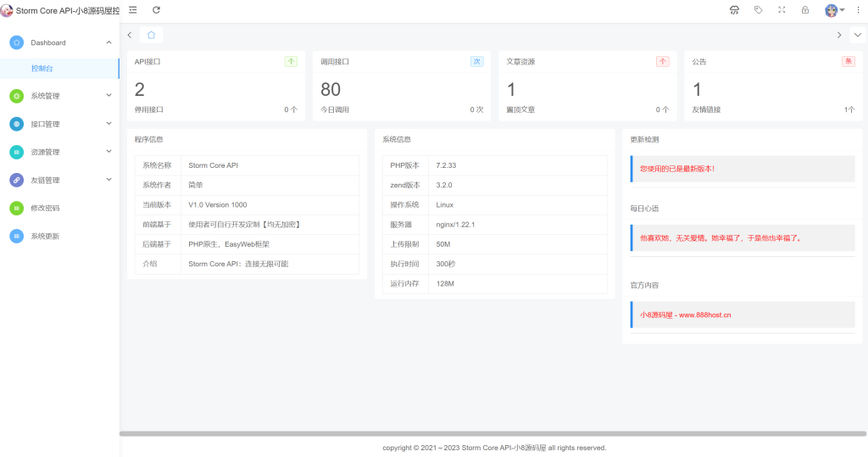
Task: Open the tab operations dropdown
Action: [858, 35]
